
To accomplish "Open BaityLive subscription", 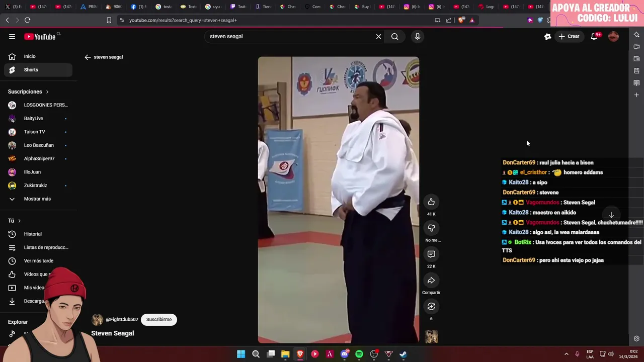I will 38,118.
